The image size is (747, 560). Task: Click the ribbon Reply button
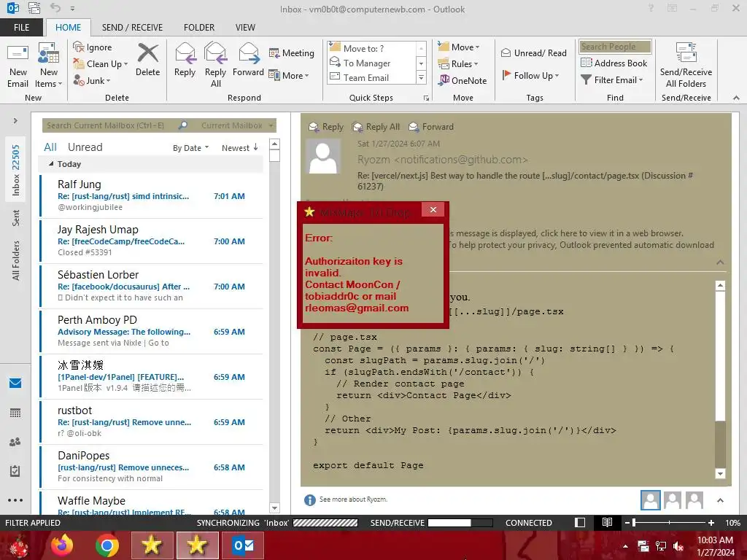point(185,60)
